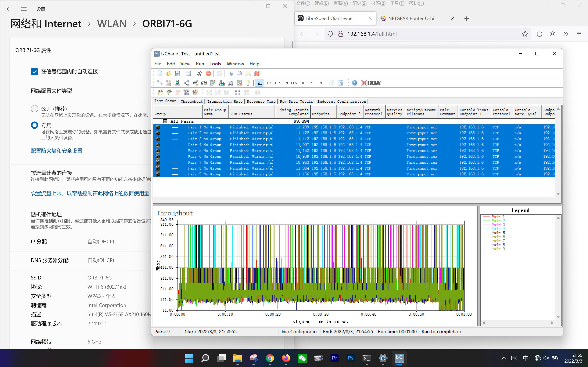Select the 公开 network profile option

click(x=35, y=108)
